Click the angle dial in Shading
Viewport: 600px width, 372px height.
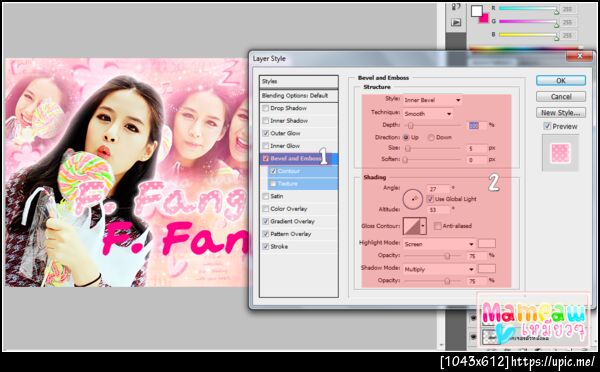412,199
